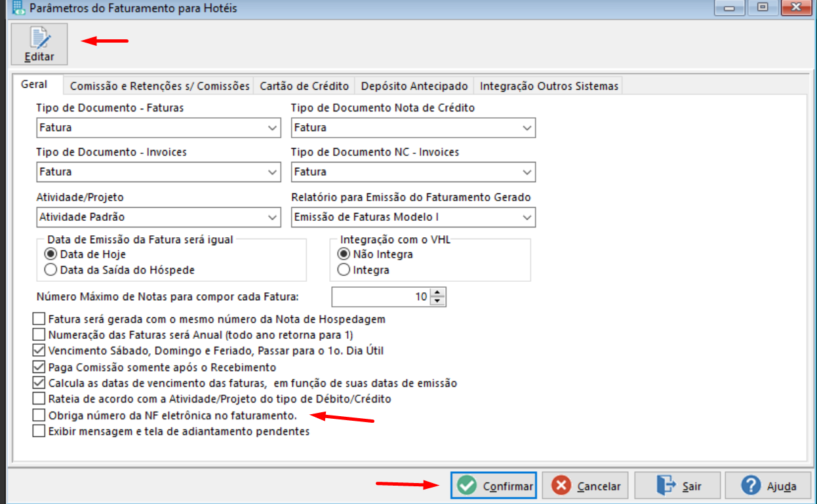Screen dimensions: 817x504
Task: Expand Tipo de Documento - Invoices dropdown
Action: click(273, 172)
